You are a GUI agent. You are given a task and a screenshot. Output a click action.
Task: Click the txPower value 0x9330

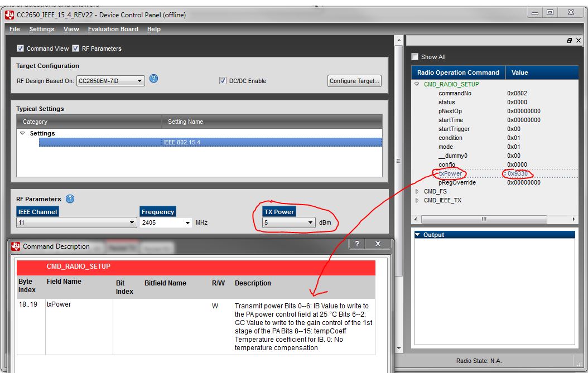518,173
